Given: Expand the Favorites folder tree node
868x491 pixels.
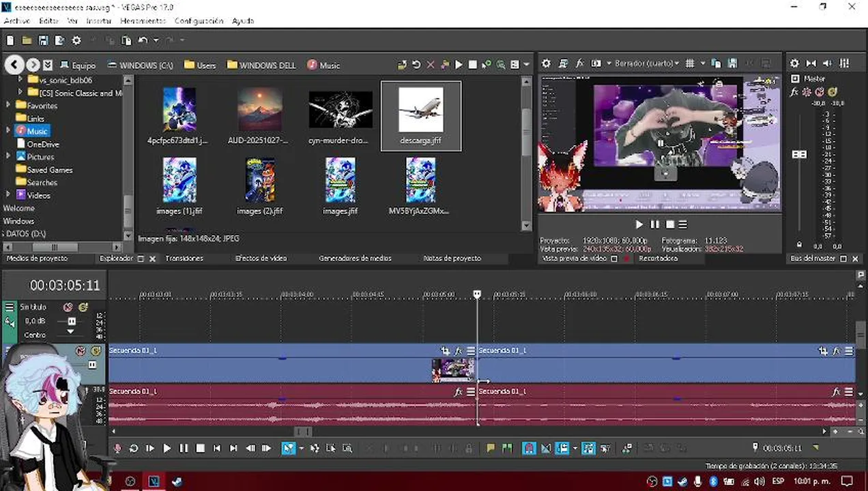Looking at the screenshot, I should click(8, 106).
